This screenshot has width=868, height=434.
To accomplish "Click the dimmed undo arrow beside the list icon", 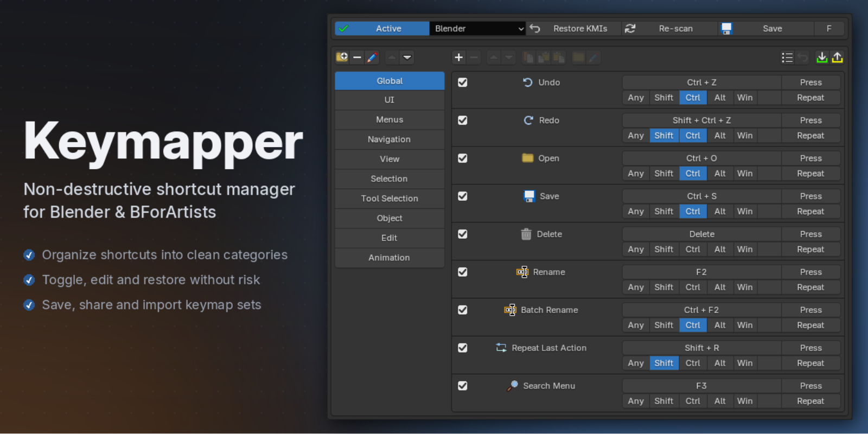I will click(803, 58).
